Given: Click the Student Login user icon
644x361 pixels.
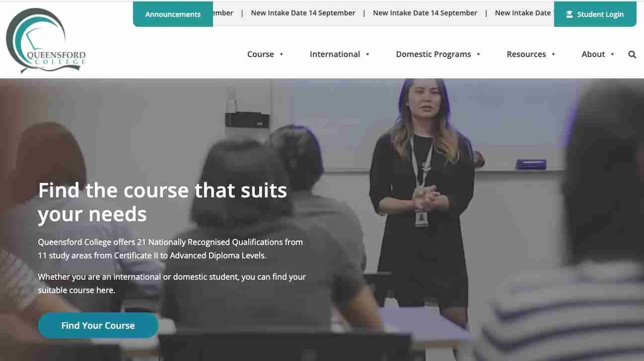Looking at the screenshot, I should tap(570, 14).
